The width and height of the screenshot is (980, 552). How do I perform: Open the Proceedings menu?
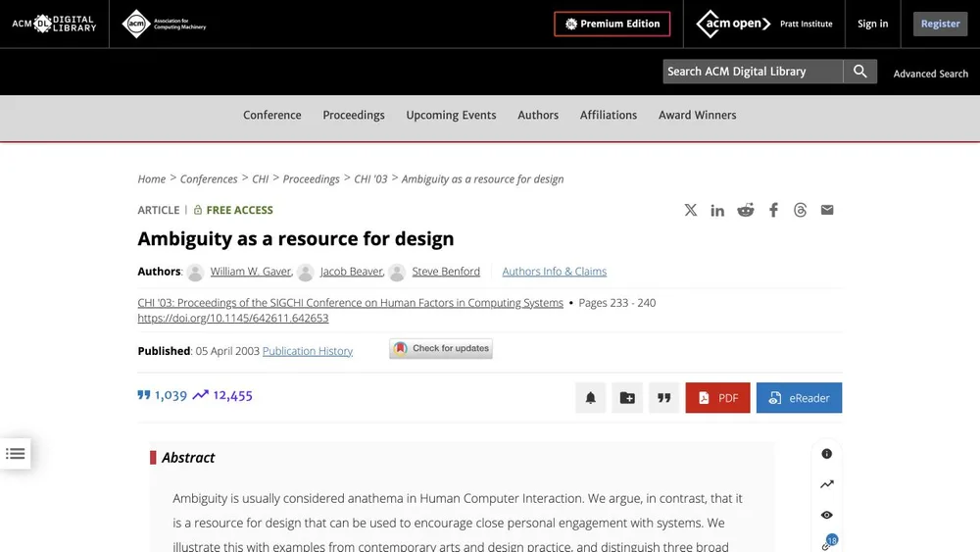pyautogui.click(x=354, y=115)
